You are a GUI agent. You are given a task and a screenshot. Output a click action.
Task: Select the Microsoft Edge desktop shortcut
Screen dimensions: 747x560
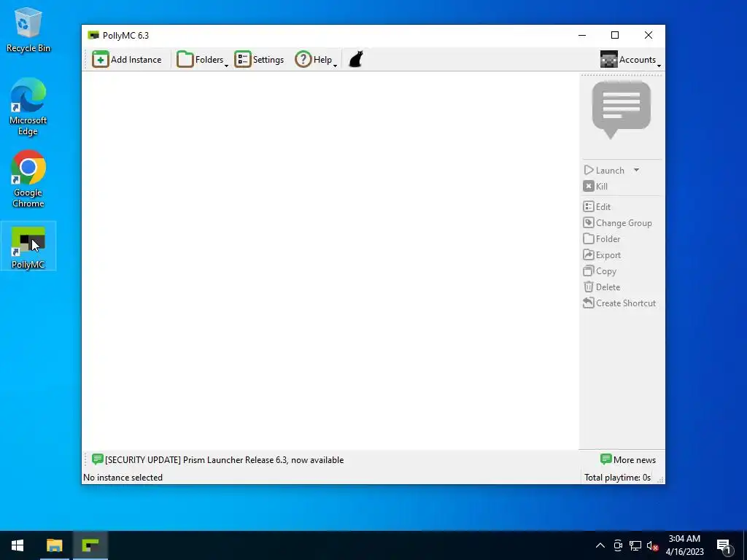(x=28, y=106)
